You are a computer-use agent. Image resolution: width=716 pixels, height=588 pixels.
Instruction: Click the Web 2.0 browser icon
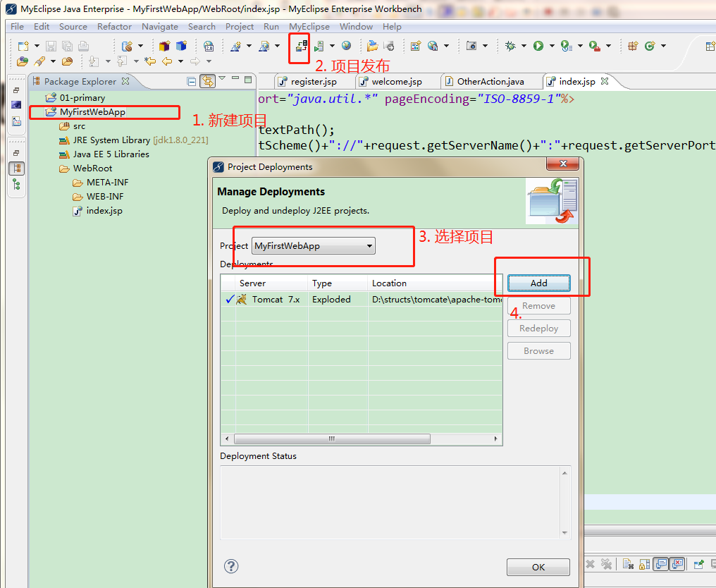click(x=208, y=46)
